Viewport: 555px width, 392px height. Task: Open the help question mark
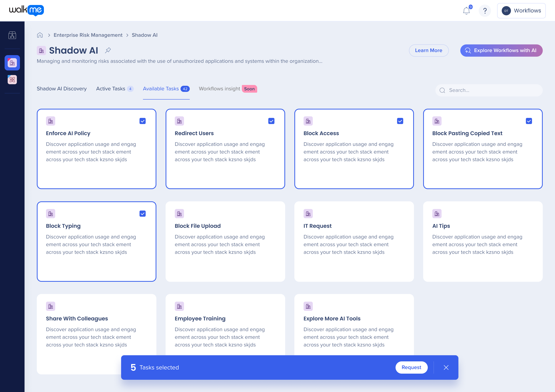pyautogui.click(x=485, y=11)
